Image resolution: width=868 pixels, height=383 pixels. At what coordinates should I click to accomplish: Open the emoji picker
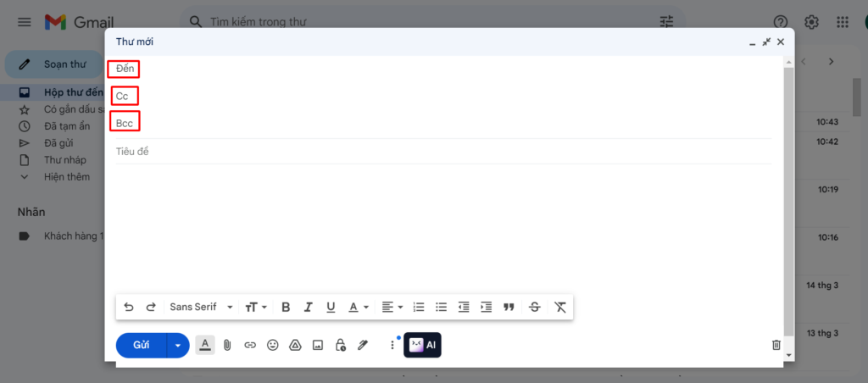[272, 345]
